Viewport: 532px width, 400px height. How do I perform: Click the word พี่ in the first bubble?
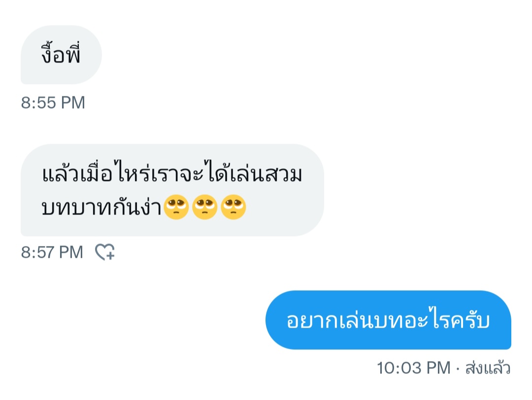pyautogui.click(x=72, y=54)
